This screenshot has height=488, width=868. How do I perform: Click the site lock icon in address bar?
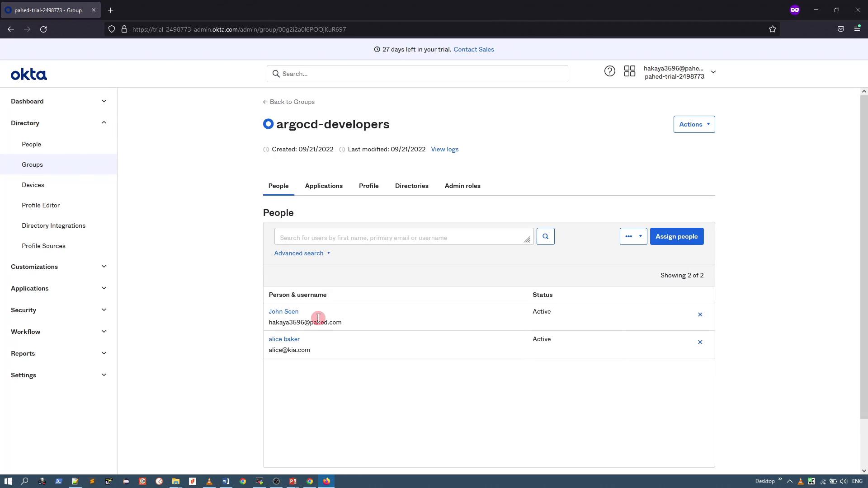coord(124,29)
